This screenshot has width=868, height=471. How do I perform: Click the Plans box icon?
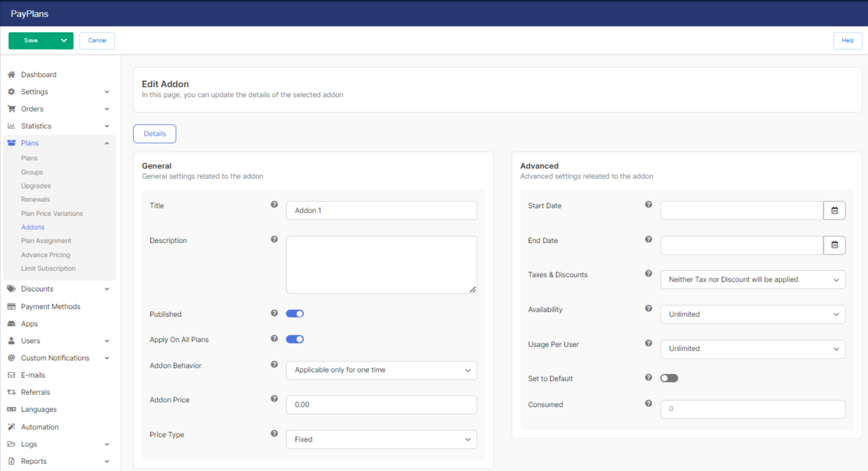coord(11,143)
